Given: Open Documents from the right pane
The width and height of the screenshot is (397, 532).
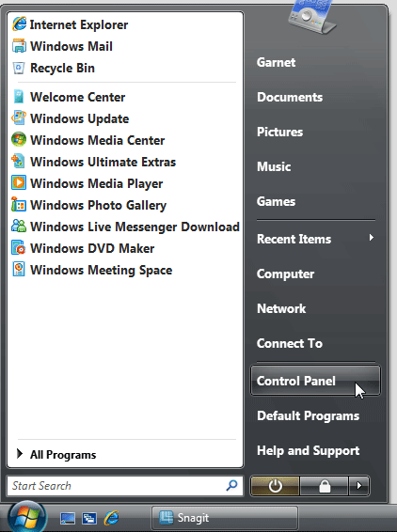Looking at the screenshot, I should click(x=290, y=98).
